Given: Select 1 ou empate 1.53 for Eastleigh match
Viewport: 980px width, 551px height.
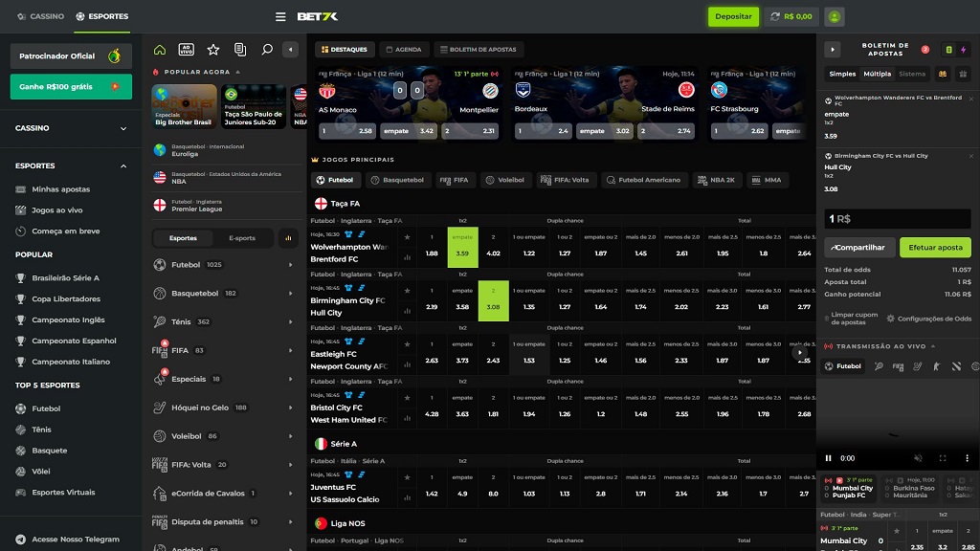Looking at the screenshot, I should [529, 354].
